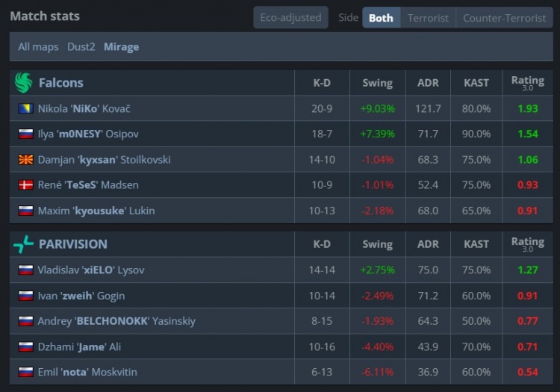Show stats for All maps
560x392 pixels.
(x=38, y=47)
